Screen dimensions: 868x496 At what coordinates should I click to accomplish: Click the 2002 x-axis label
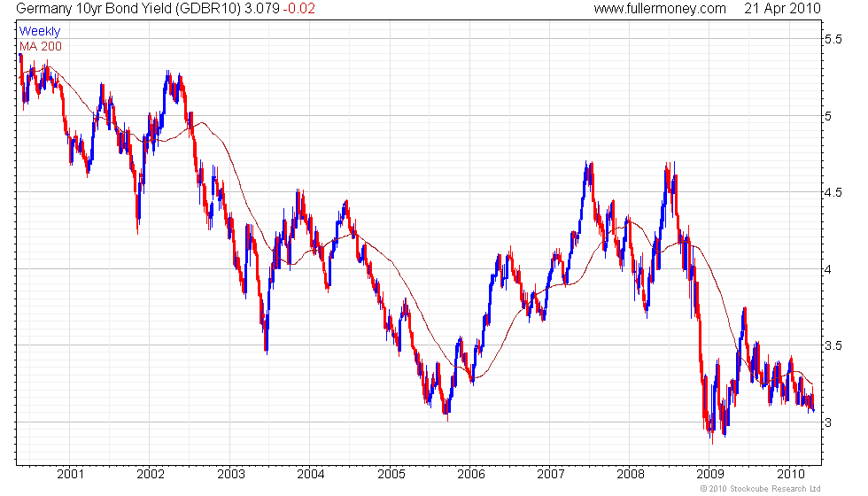tap(151, 474)
